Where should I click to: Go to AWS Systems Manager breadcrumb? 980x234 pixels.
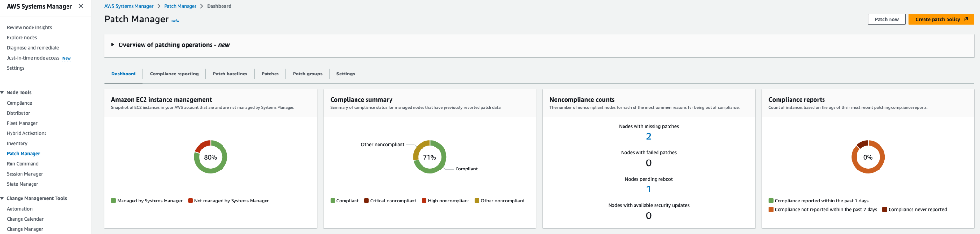(x=129, y=6)
